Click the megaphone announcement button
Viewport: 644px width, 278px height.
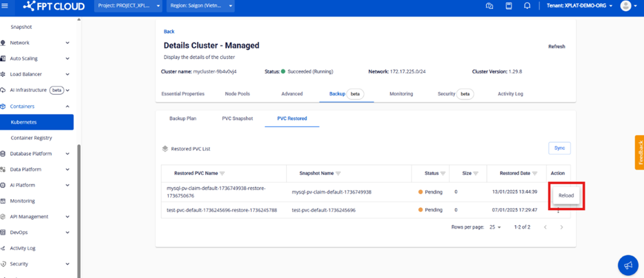pyautogui.click(x=628, y=265)
